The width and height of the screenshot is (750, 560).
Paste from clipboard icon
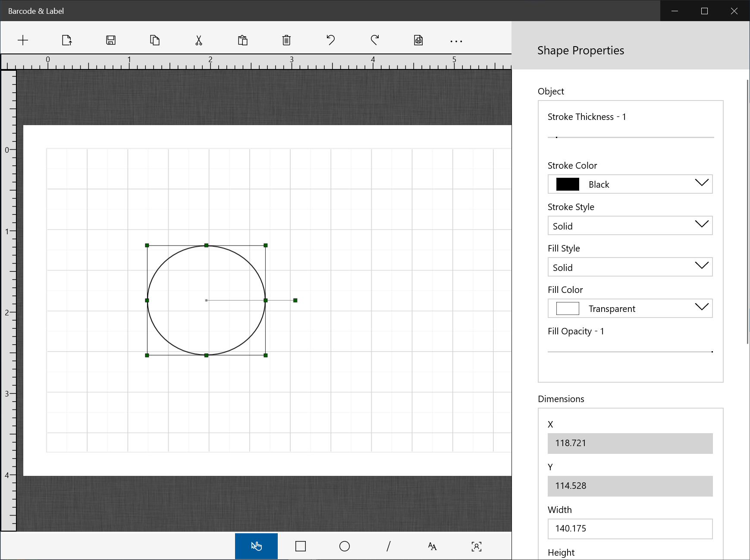tap(243, 41)
